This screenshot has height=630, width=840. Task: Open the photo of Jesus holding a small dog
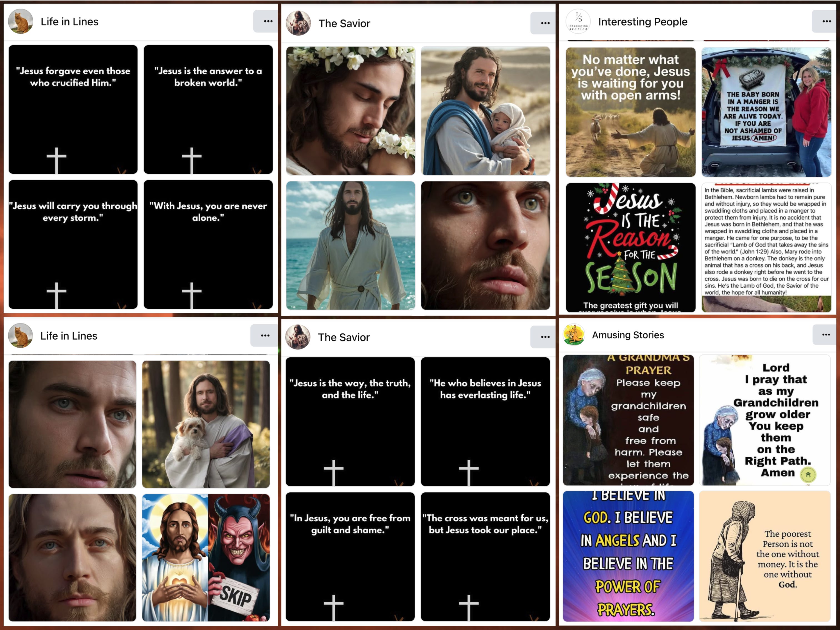tap(206, 424)
